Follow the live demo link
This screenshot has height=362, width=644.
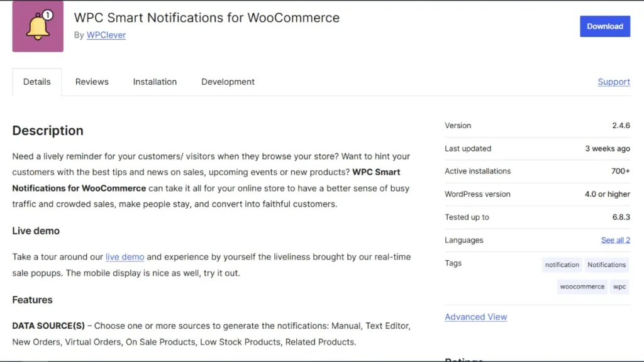point(125,257)
